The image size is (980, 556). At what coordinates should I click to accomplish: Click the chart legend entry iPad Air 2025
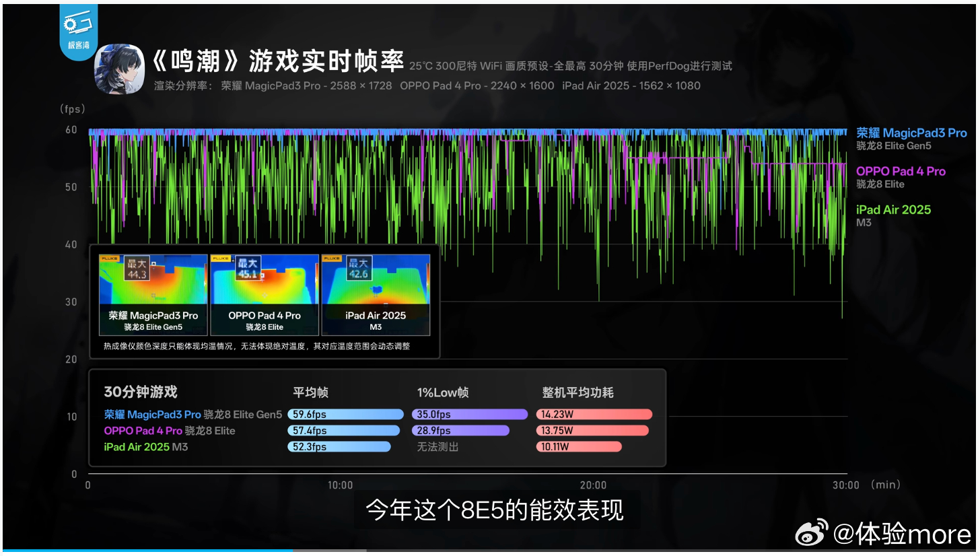point(893,209)
